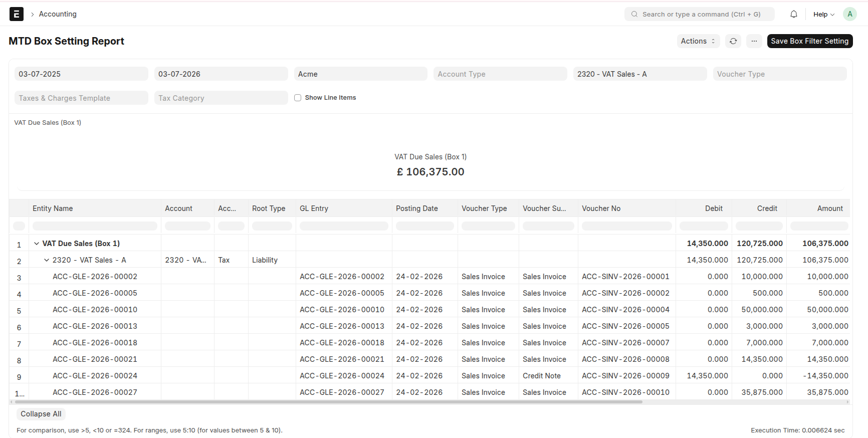The height and width of the screenshot is (438, 868).
Task: Click Save Box Filter Setting button
Action: [x=810, y=41]
